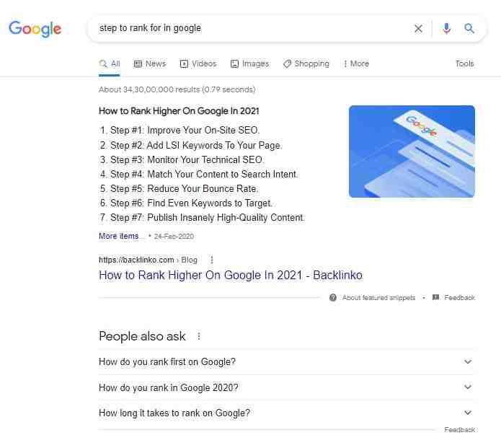This screenshot has height=448, width=501.
Task: Click Step #7: Publish Insanely High-Quality Content
Action: click(208, 217)
